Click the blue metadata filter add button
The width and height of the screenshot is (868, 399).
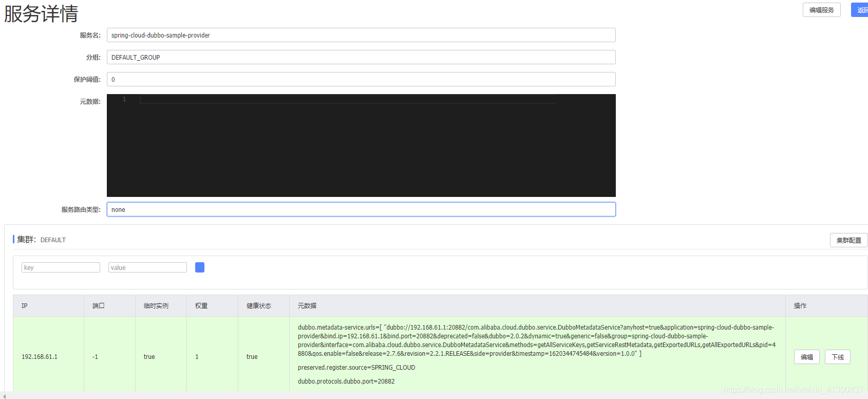click(x=200, y=267)
